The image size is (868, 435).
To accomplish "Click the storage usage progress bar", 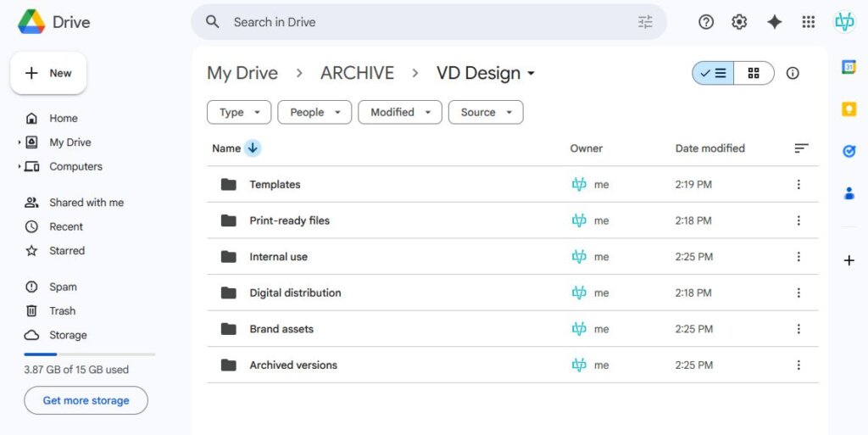I will 90,354.
